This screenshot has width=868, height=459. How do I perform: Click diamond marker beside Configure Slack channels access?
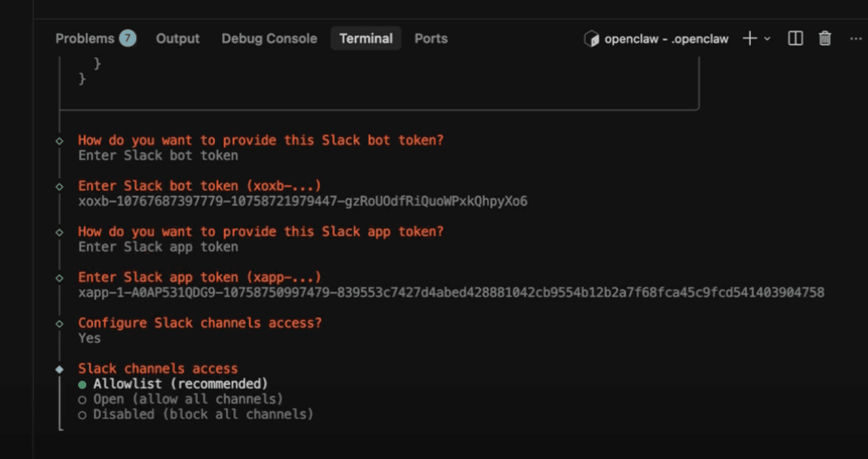click(59, 324)
